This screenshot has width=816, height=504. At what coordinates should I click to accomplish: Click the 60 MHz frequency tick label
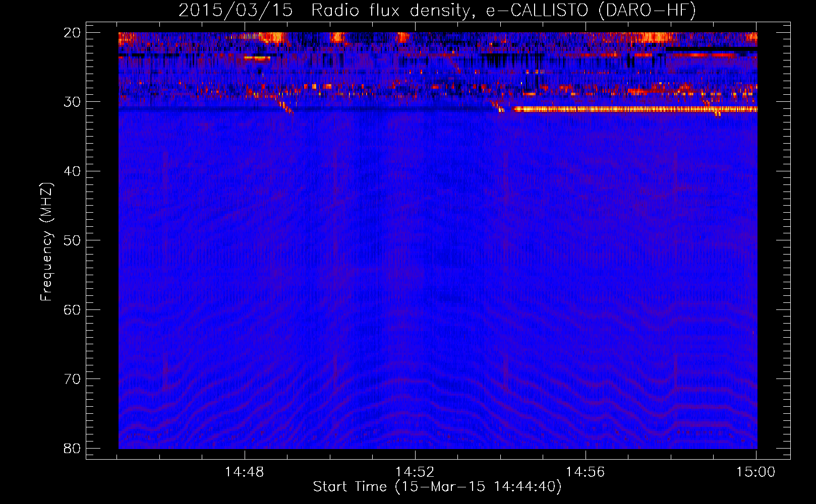(72, 310)
